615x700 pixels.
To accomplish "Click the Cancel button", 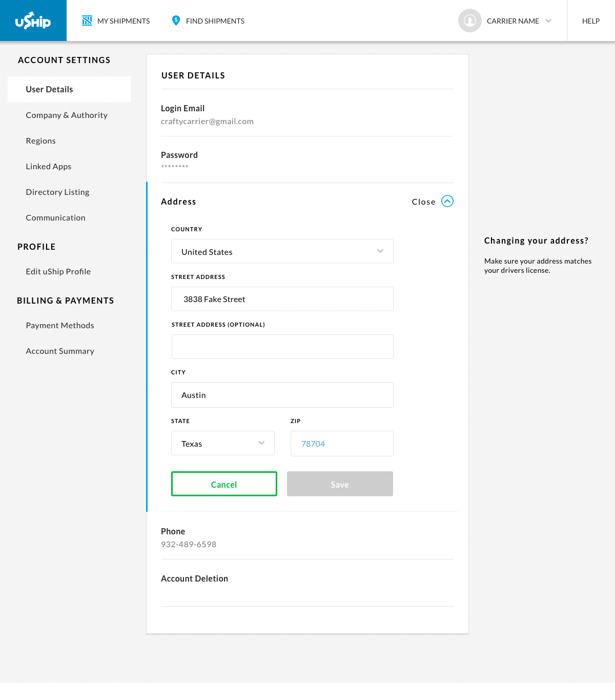I will click(224, 484).
